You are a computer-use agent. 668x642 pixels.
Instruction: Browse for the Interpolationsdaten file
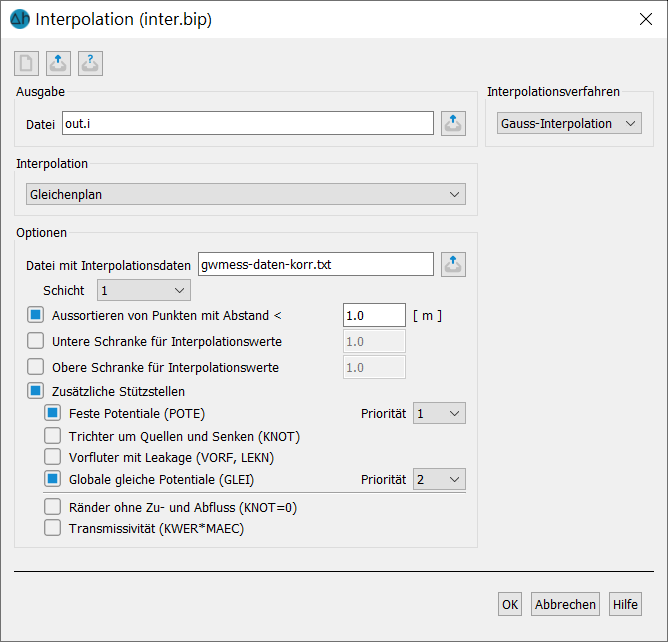click(453, 265)
